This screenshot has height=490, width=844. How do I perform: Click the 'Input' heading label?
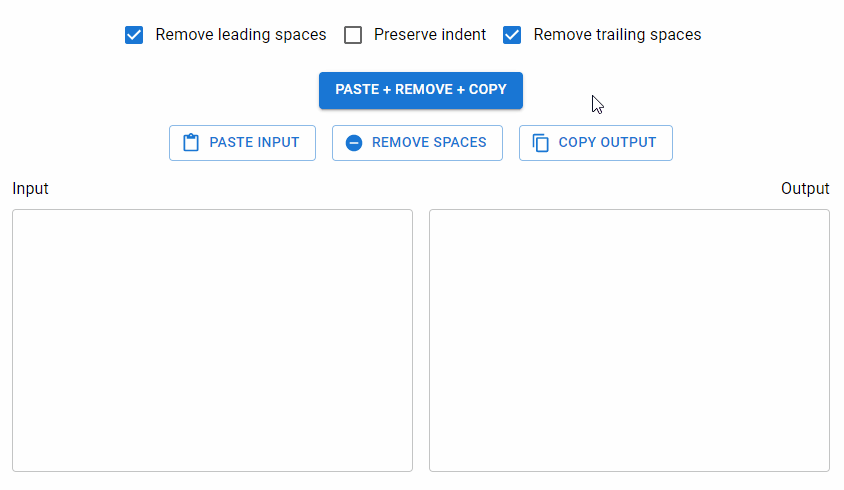click(x=30, y=188)
